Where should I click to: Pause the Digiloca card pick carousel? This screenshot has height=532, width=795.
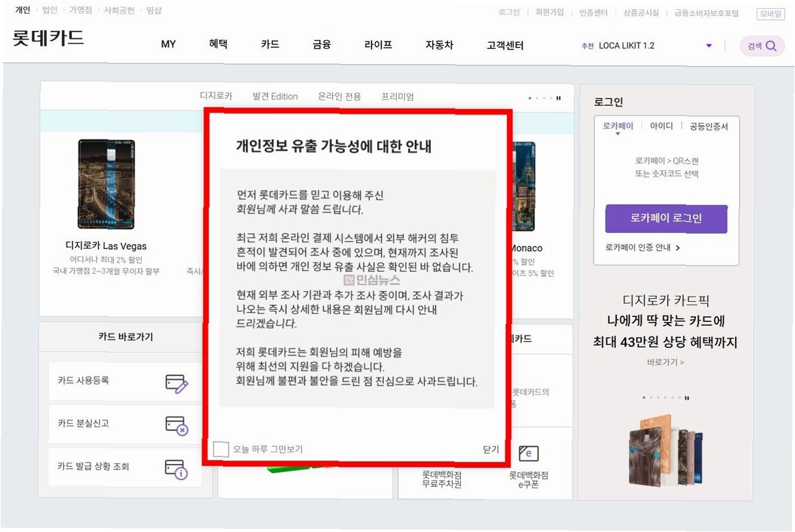pos(687,398)
